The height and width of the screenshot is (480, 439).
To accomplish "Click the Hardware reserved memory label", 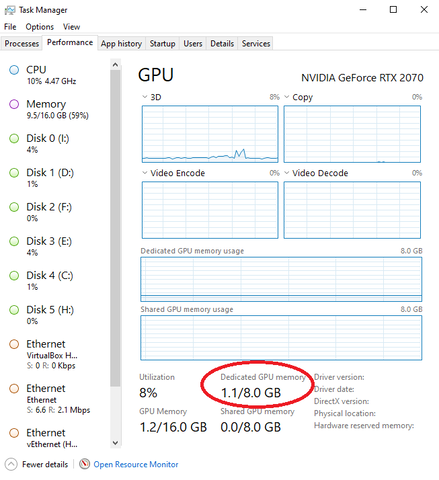I will pos(364,426).
